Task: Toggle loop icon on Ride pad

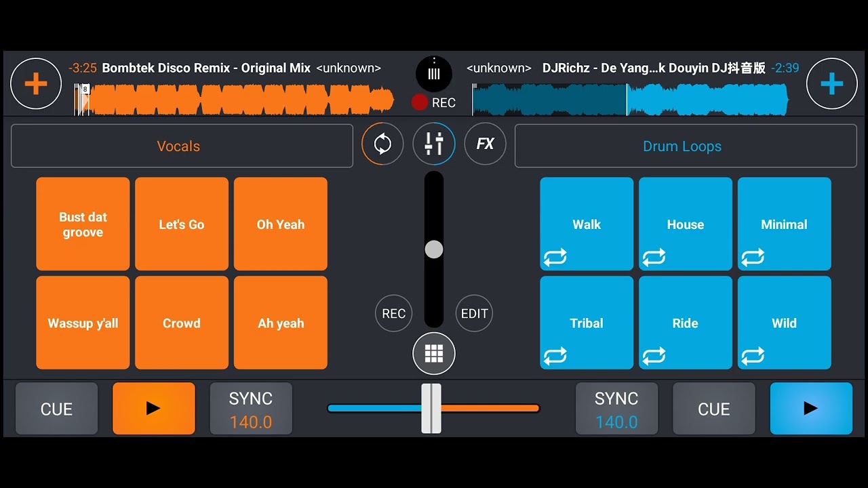Action: (654, 356)
